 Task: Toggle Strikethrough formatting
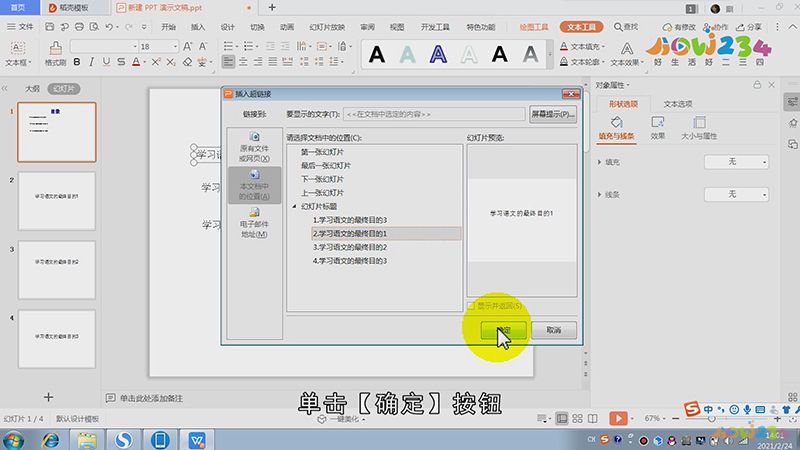point(121,62)
